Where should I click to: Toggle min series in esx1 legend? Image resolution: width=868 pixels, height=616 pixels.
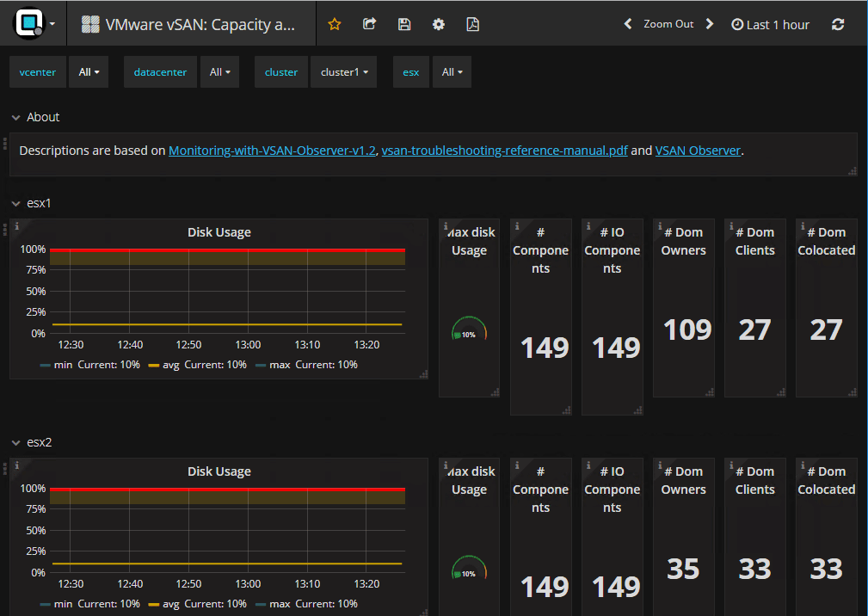pos(63,365)
